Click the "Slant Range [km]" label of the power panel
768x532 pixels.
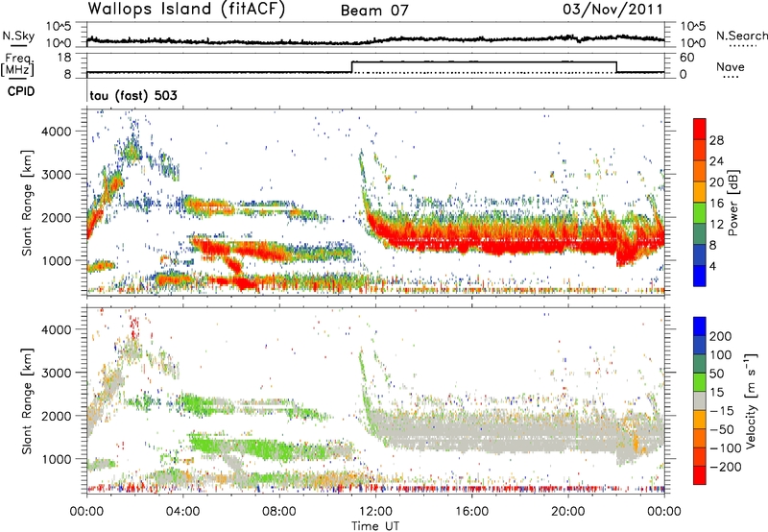pyautogui.click(x=27, y=203)
